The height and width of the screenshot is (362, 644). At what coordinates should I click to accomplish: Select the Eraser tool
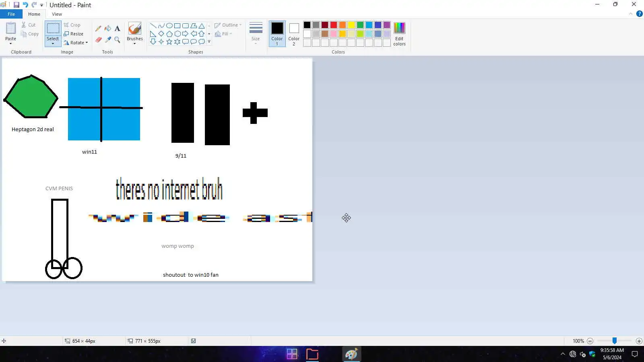98,39
